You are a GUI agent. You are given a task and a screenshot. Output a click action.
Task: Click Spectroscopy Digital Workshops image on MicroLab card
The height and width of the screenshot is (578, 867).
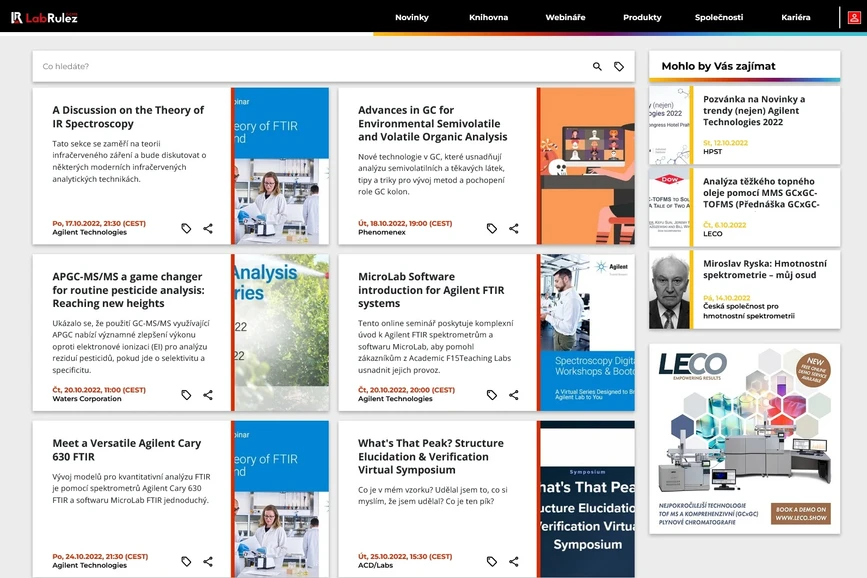[x=587, y=332]
